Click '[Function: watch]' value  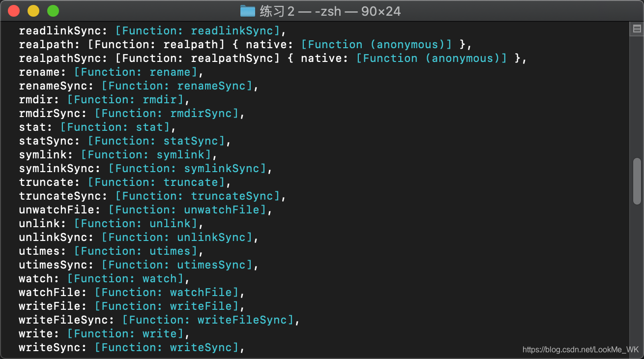click(125, 279)
